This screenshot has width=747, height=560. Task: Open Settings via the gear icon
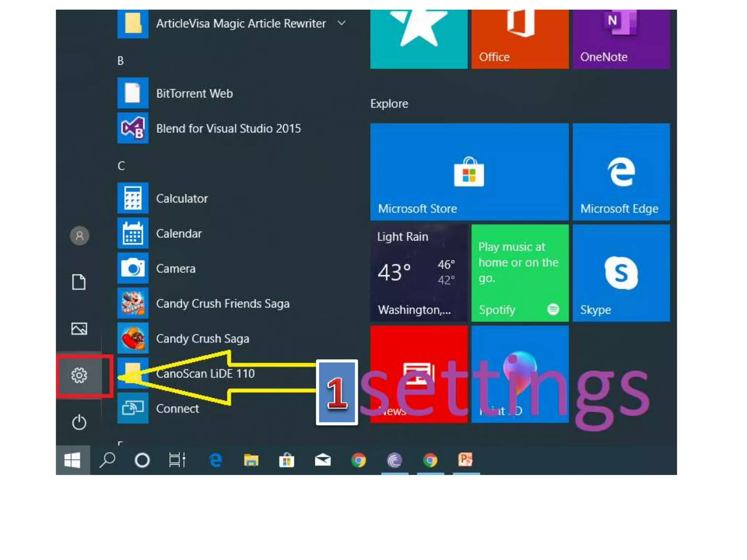[79, 375]
